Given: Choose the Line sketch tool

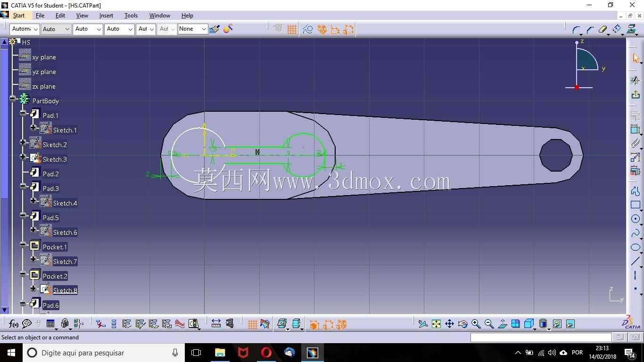Looking at the screenshot, I should coord(636,262).
